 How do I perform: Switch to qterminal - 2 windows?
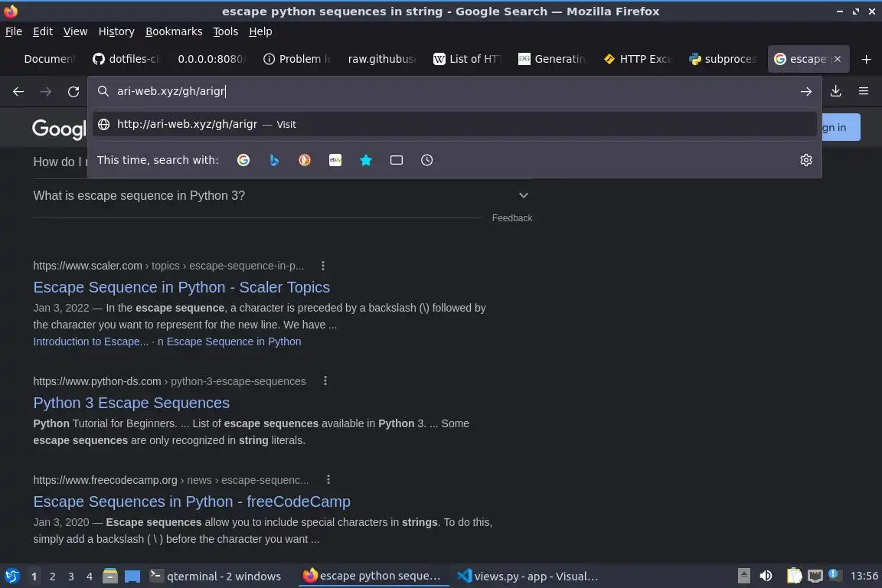pyautogui.click(x=215, y=576)
